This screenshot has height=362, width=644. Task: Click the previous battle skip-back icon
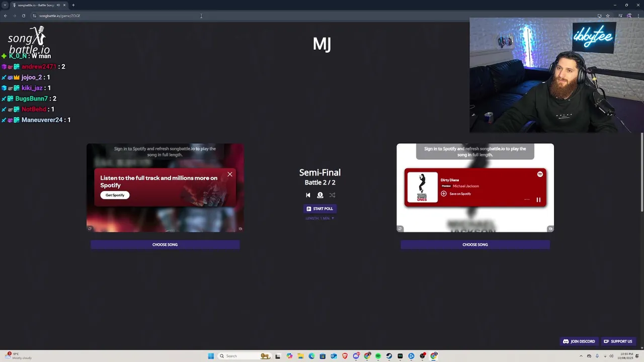coord(308,195)
